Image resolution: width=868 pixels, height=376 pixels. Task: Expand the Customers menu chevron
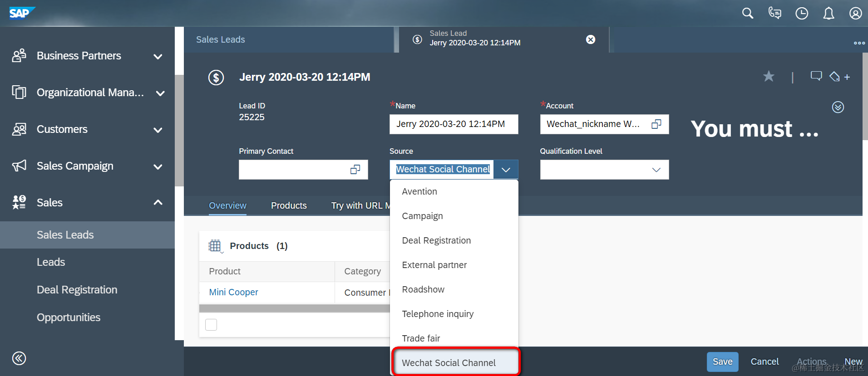point(158,130)
